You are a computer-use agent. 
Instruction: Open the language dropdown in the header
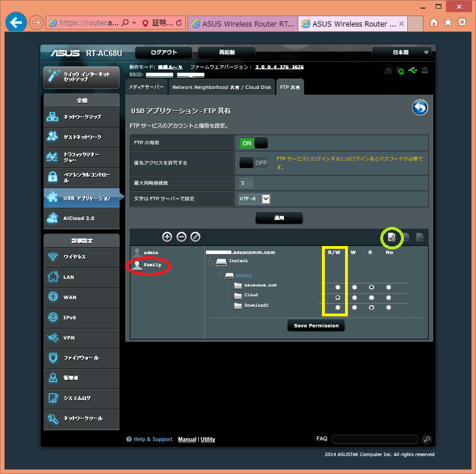point(403,53)
